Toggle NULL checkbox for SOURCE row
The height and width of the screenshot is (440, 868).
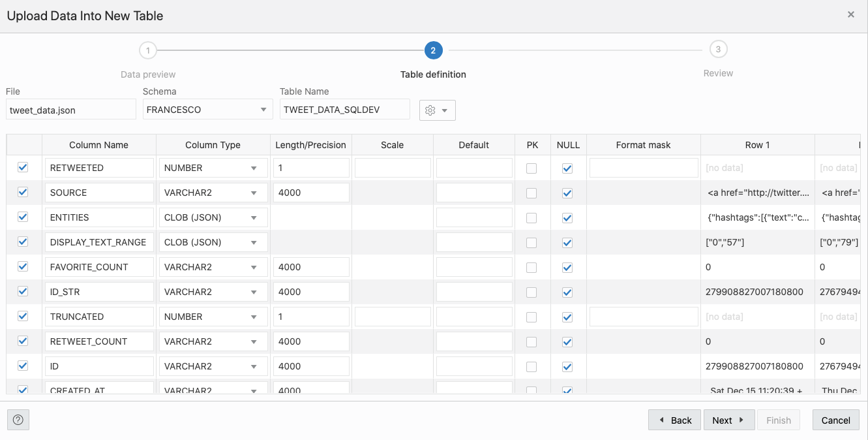point(567,193)
